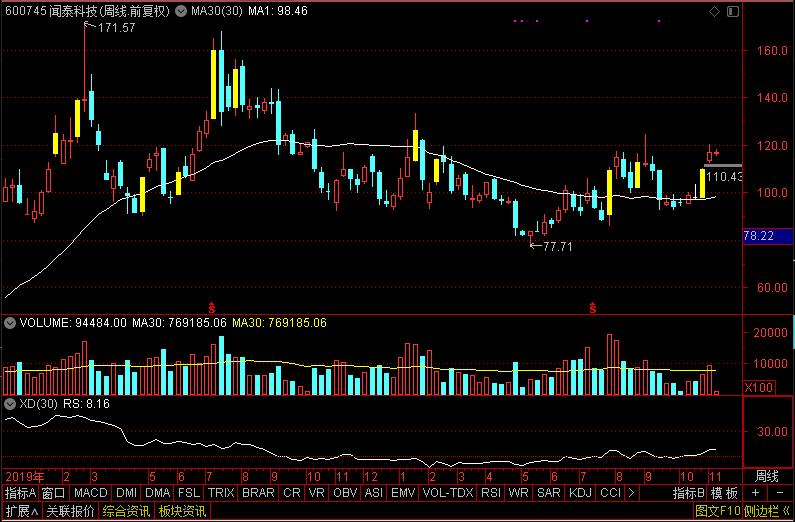Click the red S marker near July 2019

212,307
